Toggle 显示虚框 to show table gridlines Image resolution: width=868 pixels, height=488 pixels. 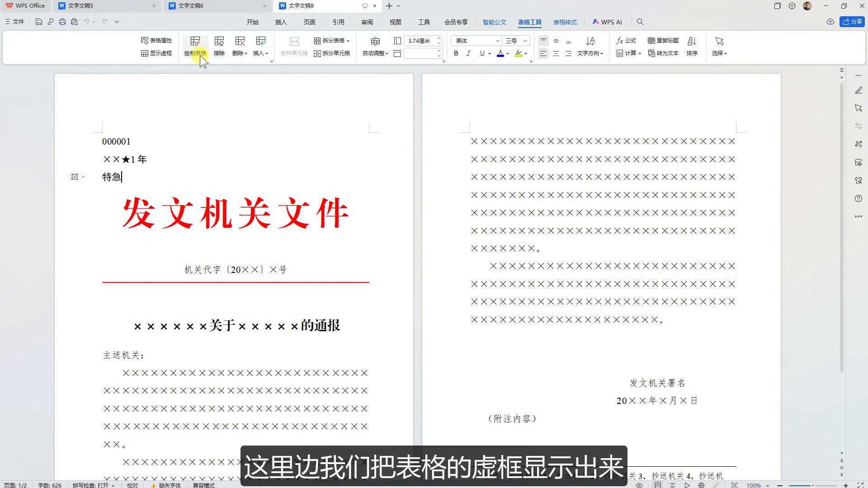click(156, 53)
